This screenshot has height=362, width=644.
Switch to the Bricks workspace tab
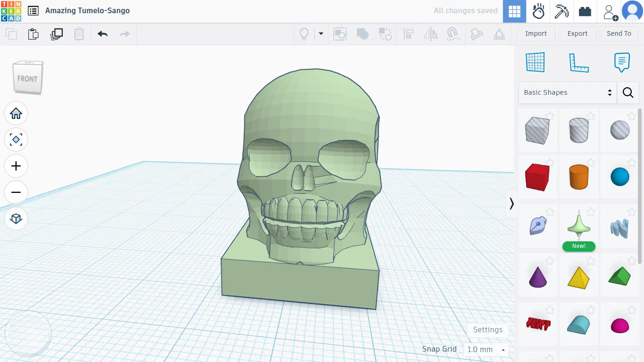tap(585, 11)
